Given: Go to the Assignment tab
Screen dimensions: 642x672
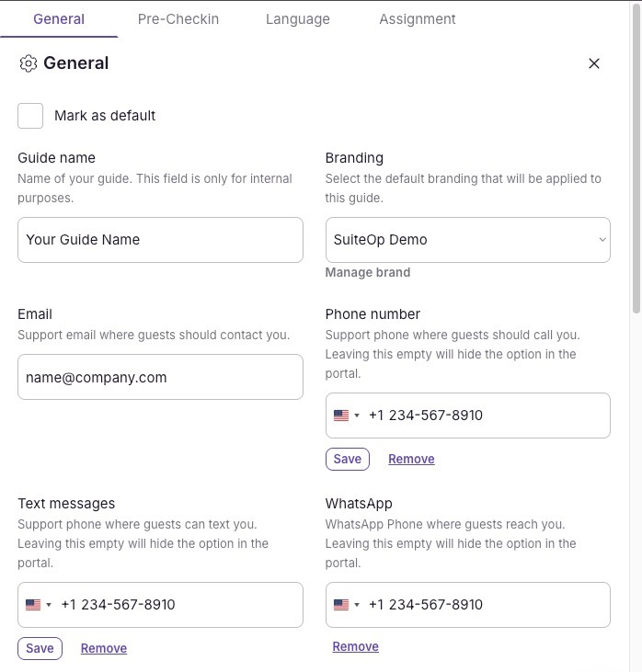Looking at the screenshot, I should 417,18.
